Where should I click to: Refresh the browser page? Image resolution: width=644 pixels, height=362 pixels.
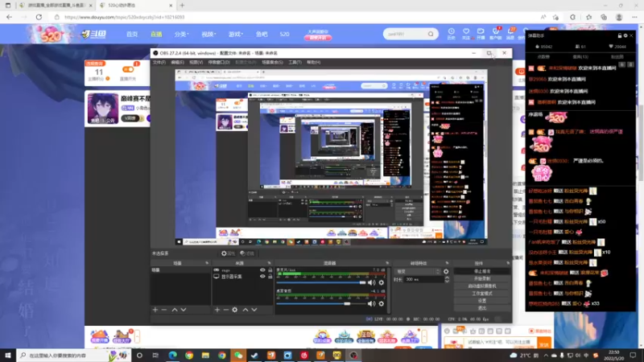click(39, 17)
